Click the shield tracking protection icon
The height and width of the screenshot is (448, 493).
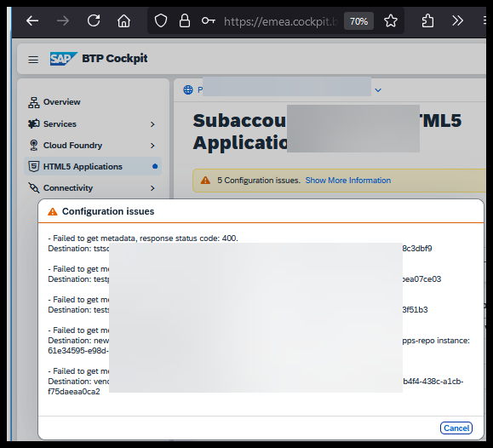[161, 21]
